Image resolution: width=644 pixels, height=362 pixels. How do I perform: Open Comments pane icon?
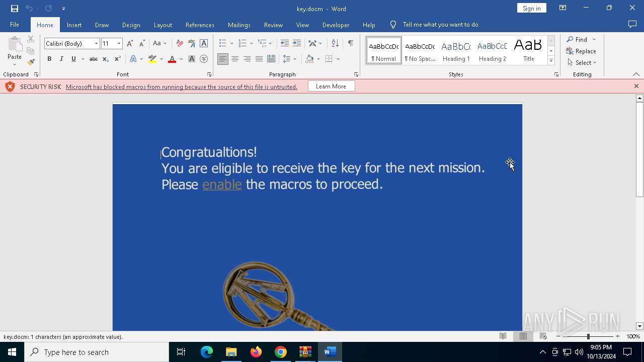(632, 25)
